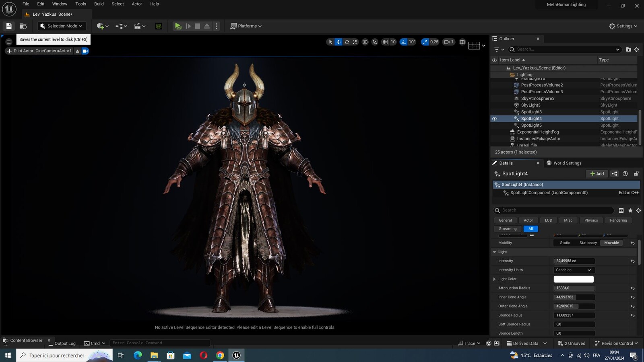Eject from piloted CineCameraActor1
This screenshot has width=644, height=362.
point(77,51)
